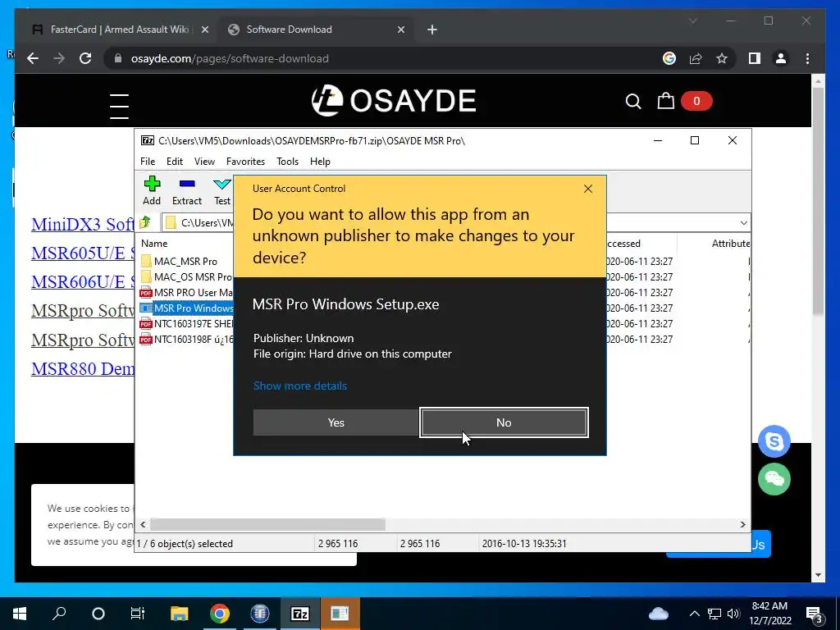This screenshot has width=840, height=630.
Task: Open the Edit menu in 7-Zip
Action: coord(174,162)
